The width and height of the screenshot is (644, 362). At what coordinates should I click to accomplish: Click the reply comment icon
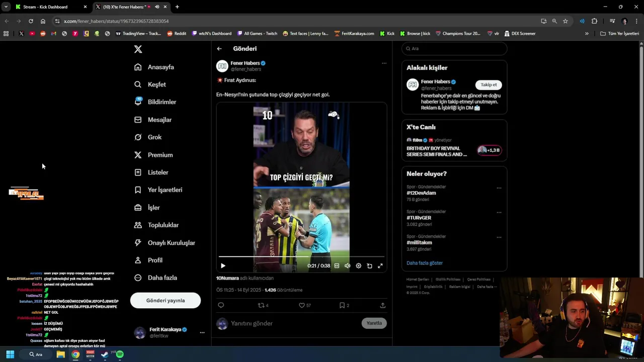point(221,305)
